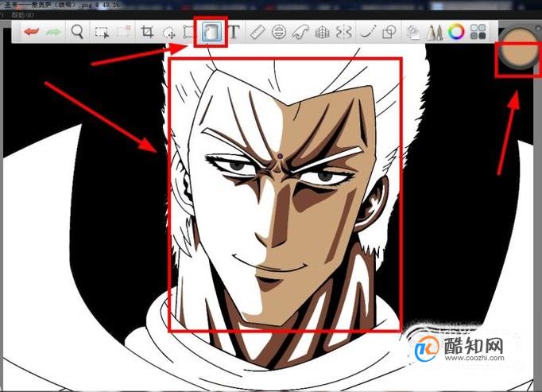Select the Flood Fill bucket tool
The height and width of the screenshot is (392, 542).
pos(211,32)
